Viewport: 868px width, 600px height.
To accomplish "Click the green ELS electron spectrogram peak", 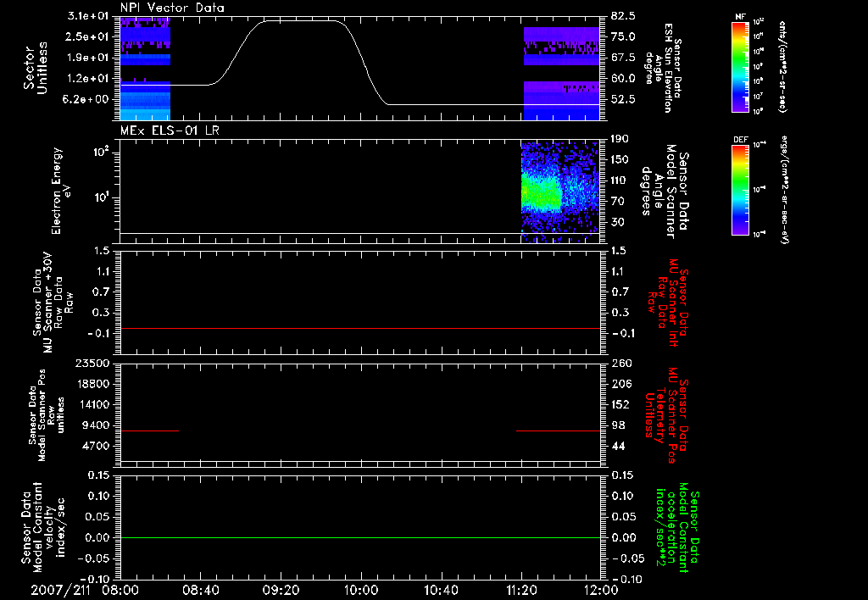I will pos(542,194).
